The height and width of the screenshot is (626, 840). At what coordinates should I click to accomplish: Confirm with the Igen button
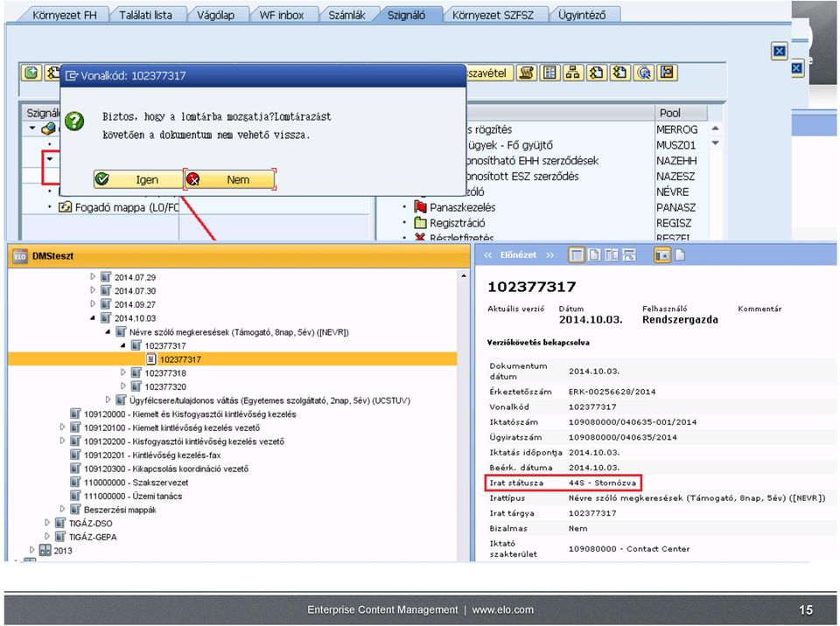pyautogui.click(x=138, y=179)
